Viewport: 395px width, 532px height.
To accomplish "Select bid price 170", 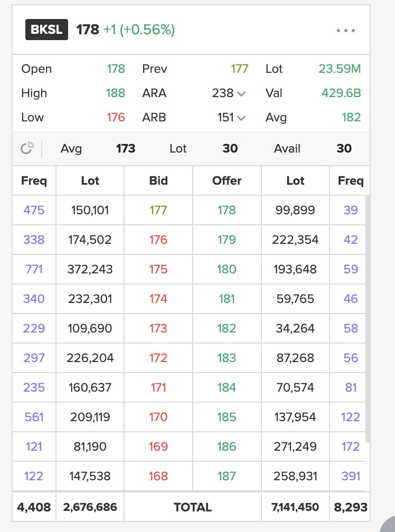I will tap(158, 416).
